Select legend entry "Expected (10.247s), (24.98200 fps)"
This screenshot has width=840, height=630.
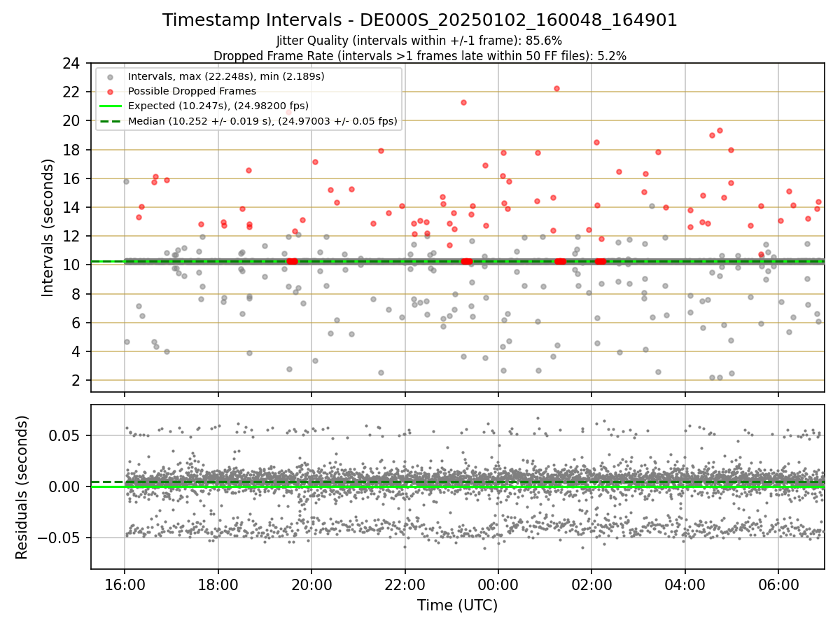218,106
